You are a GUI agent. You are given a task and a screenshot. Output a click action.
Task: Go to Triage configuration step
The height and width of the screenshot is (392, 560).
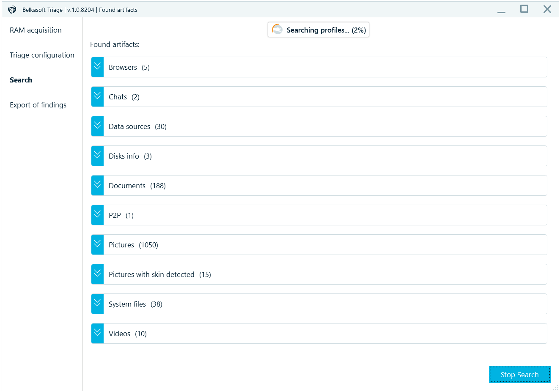point(42,55)
